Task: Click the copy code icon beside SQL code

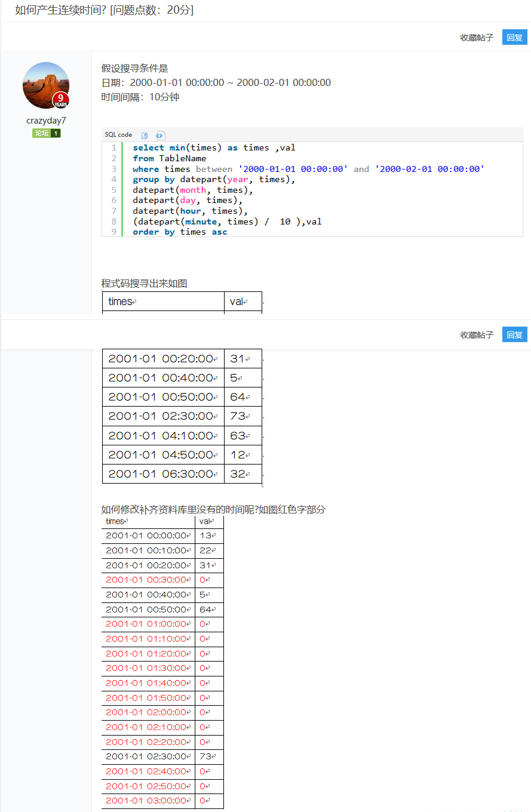Action: 144,136
